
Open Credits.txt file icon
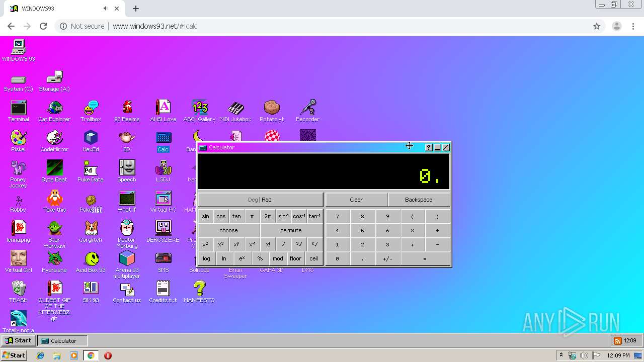pos(163,292)
